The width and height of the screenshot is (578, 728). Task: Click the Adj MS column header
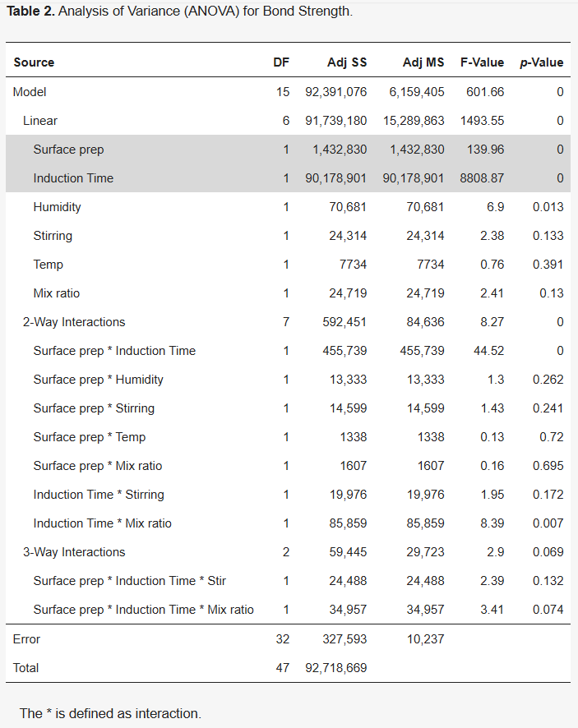pyautogui.click(x=423, y=62)
